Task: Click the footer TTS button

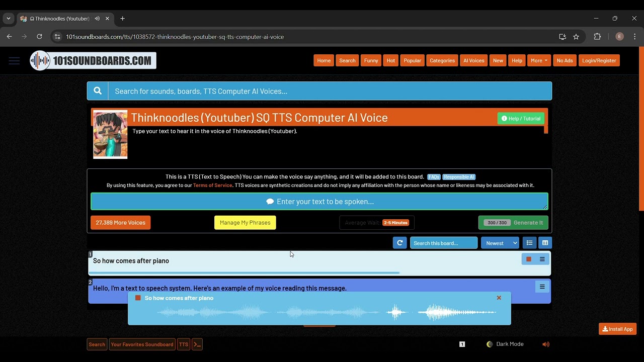Action: pyautogui.click(x=184, y=344)
